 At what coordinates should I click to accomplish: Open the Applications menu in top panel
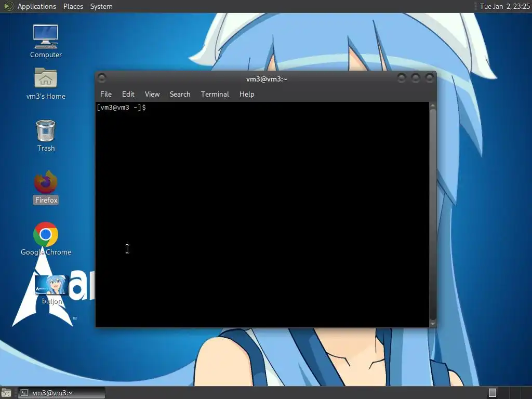37,6
